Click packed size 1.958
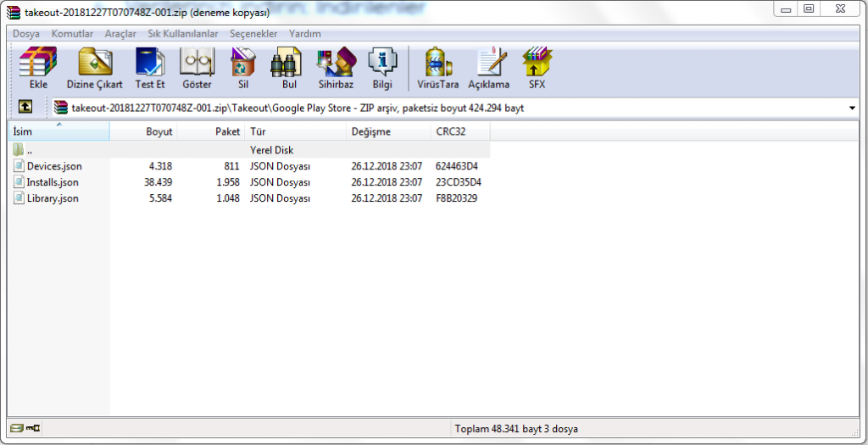Screen dimensions: 868x445 228,182
